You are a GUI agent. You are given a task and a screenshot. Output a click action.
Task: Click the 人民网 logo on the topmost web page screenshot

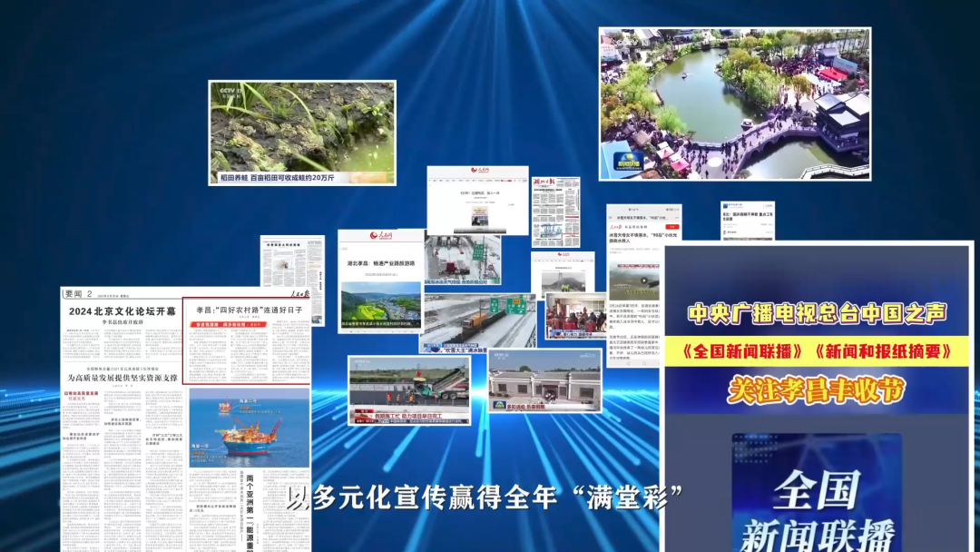click(x=478, y=170)
